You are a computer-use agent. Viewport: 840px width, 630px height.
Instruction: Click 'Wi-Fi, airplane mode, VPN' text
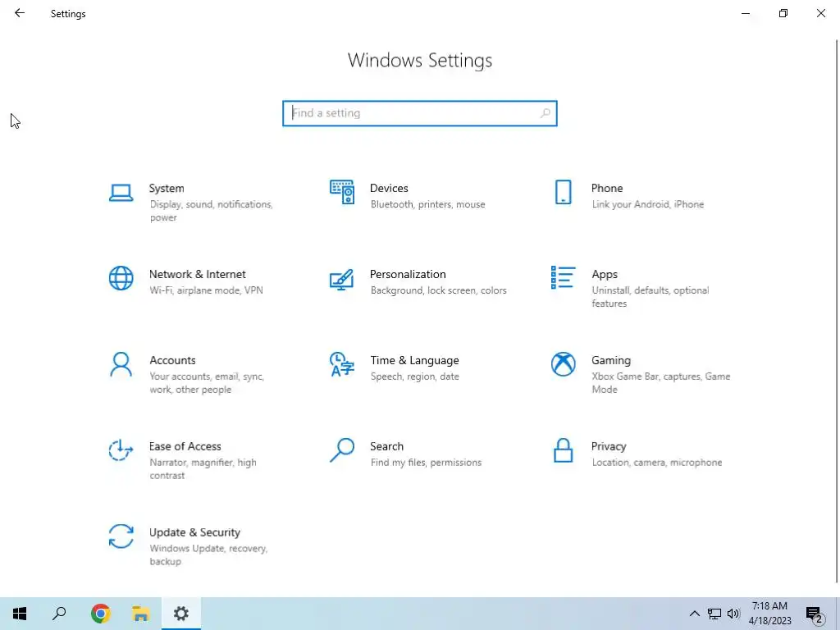(x=206, y=290)
